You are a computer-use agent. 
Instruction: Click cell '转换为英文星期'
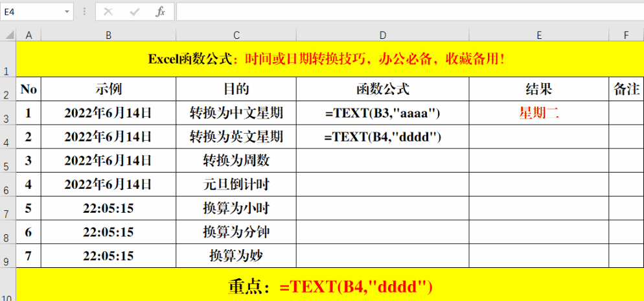coord(236,137)
